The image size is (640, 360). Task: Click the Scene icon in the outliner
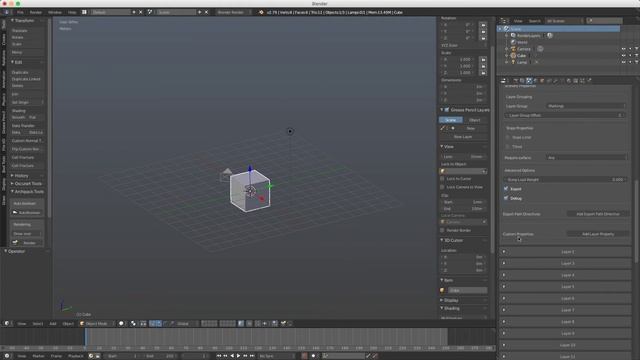(507, 29)
